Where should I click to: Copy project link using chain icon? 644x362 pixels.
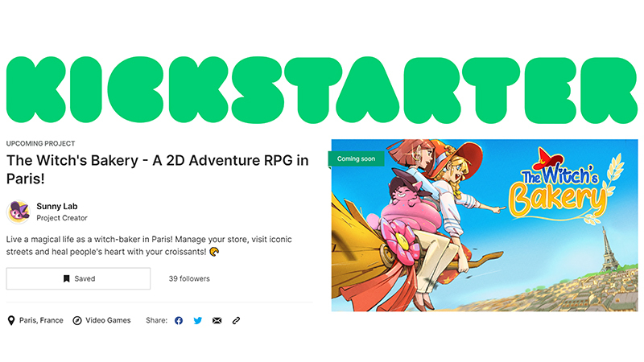click(x=236, y=320)
